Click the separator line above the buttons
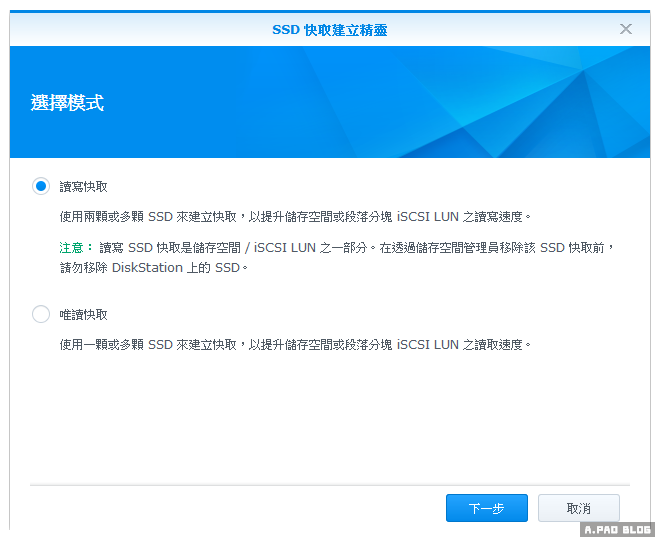The image size is (660, 542). (329, 484)
